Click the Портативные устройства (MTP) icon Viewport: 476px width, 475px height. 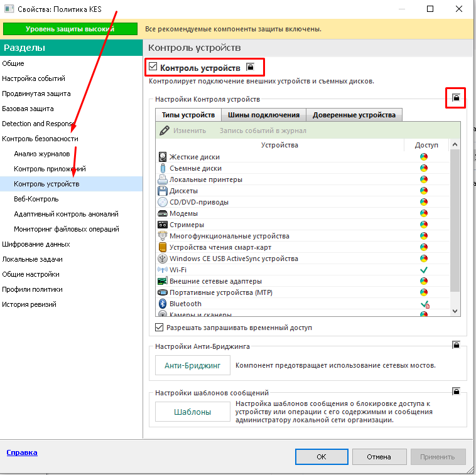[x=163, y=292]
